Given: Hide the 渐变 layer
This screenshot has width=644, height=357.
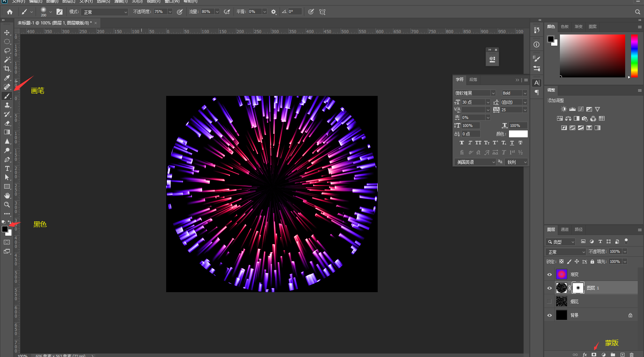Looking at the screenshot, I should pyautogui.click(x=549, y=274).
